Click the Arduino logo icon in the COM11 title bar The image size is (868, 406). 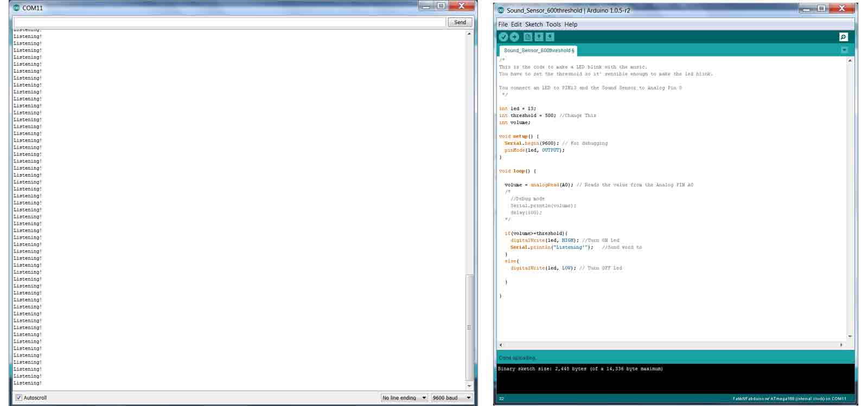point(16,8)
